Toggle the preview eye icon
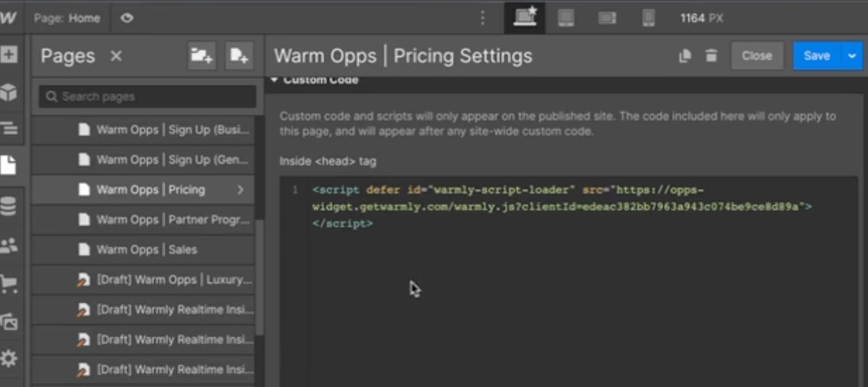Viewport: 868px width, 387px height. [x=127, y=18]
